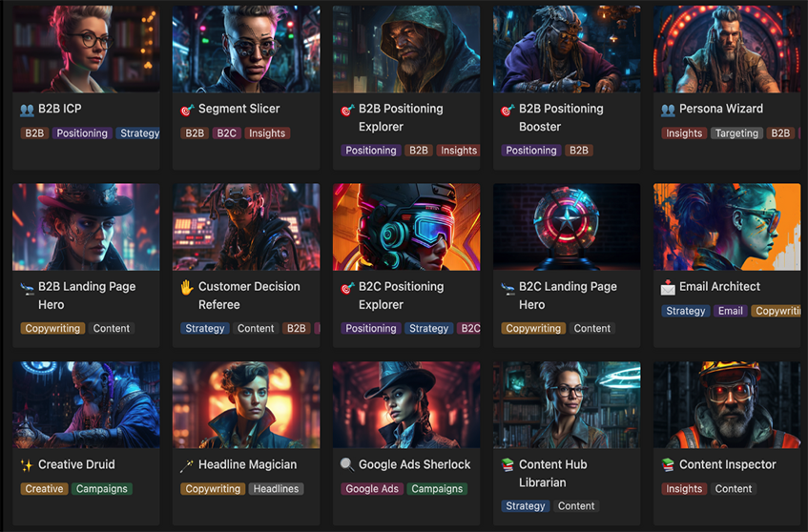Click the people icon beside B2B ICP
This screenshot has width=808, height=532.
[x=27, y=110]
